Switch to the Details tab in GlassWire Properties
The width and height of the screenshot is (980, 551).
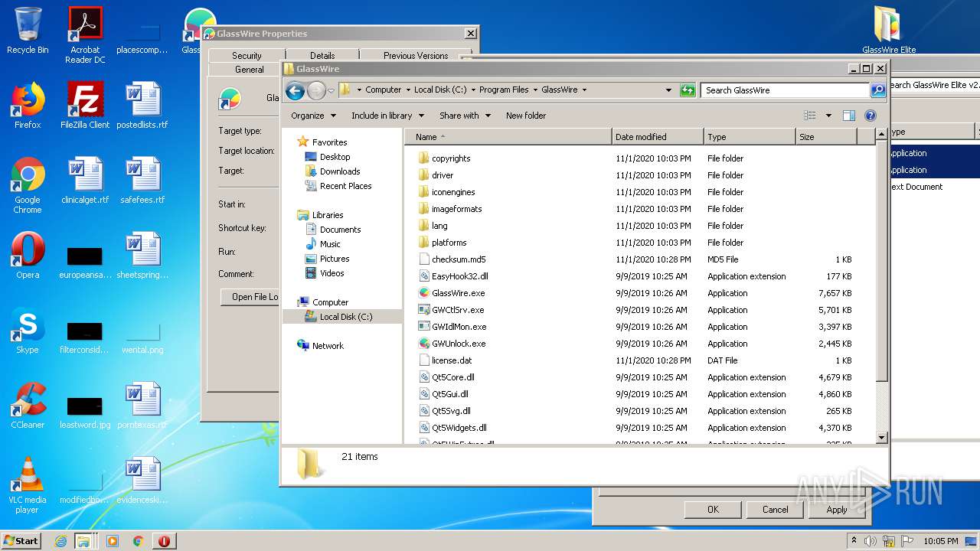pos(322,55)
